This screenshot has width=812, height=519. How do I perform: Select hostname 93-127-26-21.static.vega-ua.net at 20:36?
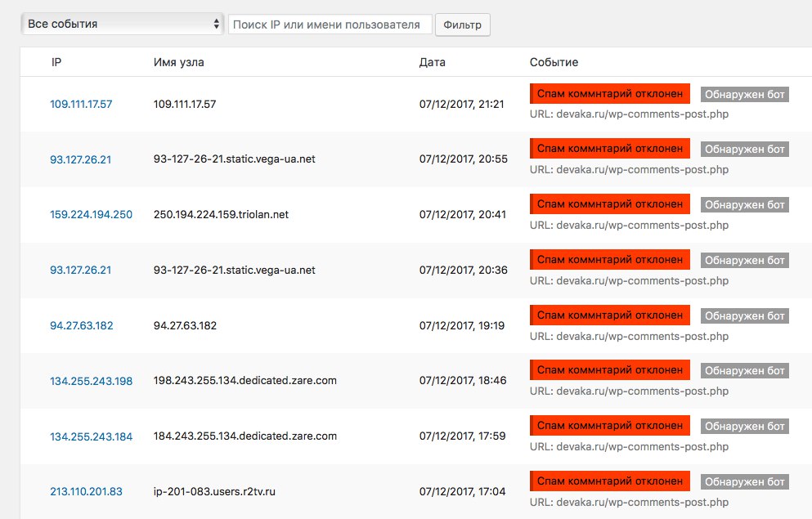[234, 270]
